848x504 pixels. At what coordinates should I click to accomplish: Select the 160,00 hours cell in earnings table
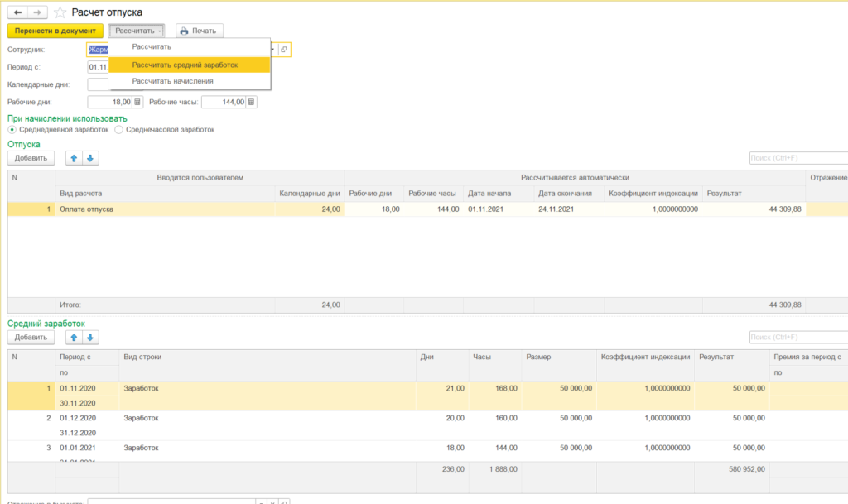[x=494, y=418]
